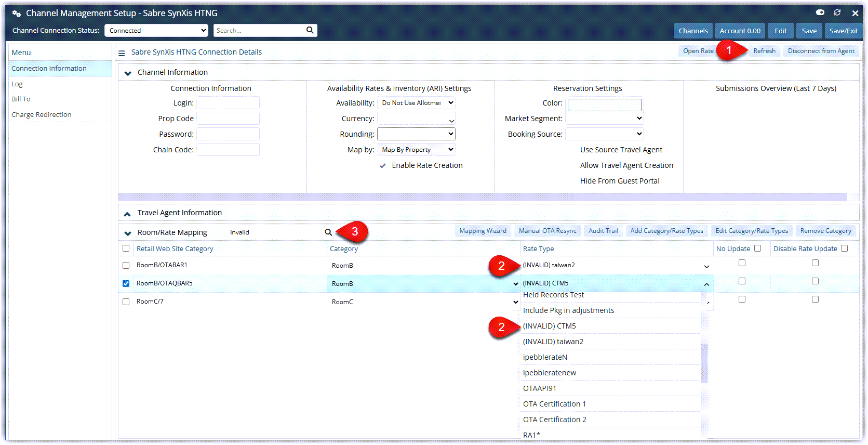Choose (INVALID) CTM5 in the dropdown list
868x445 pixels.
pyautogui.click(x=611, y=326)
